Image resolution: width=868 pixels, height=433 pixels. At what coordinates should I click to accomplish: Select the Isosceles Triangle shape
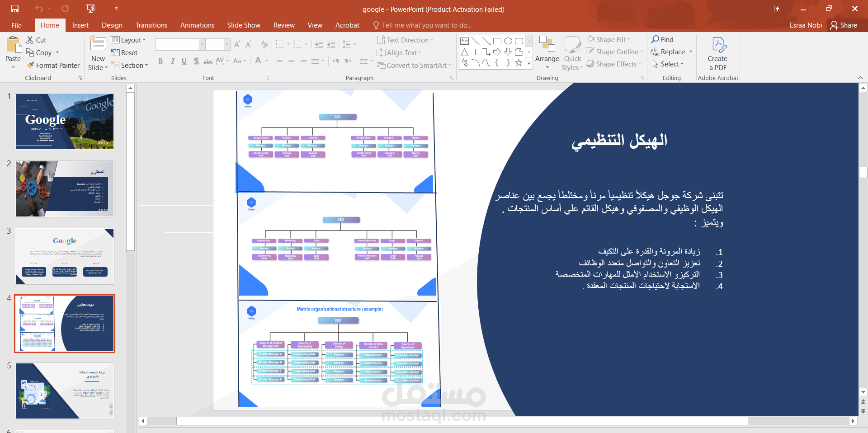click(464, 52)
